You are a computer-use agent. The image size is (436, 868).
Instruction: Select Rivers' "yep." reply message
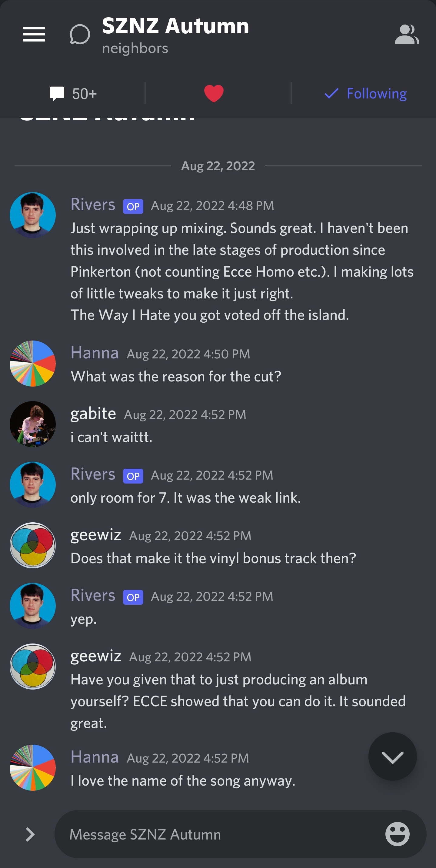coord(84,619)
